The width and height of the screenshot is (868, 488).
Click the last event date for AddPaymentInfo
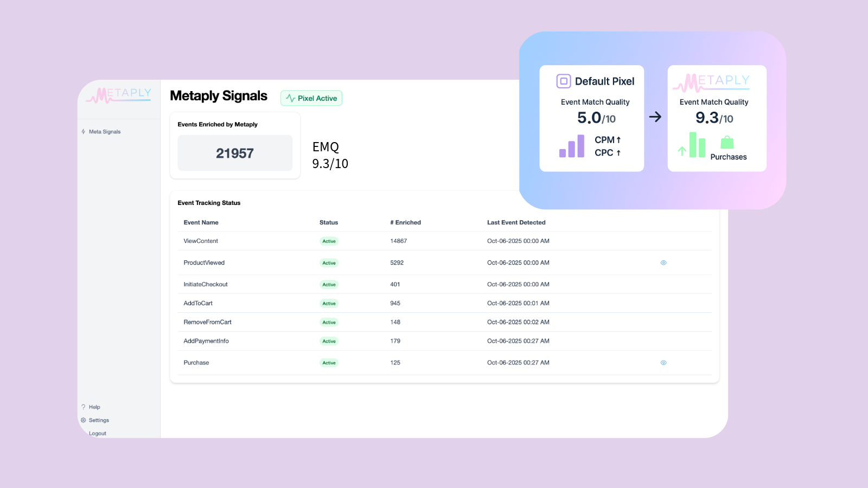(518, 342)
